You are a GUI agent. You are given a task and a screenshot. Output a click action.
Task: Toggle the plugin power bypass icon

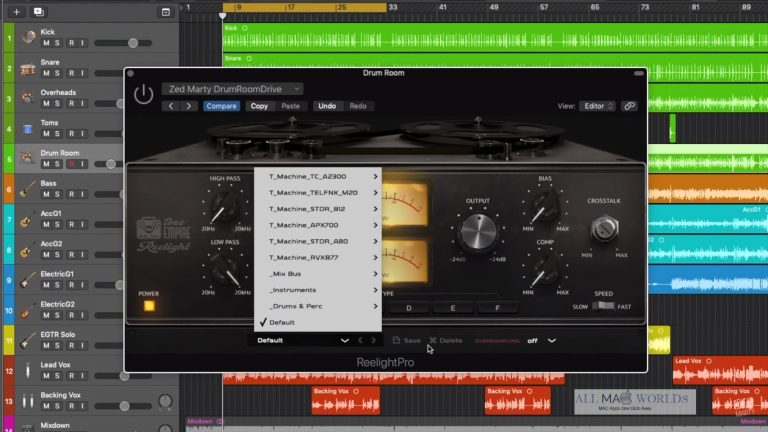pos(144,94)
